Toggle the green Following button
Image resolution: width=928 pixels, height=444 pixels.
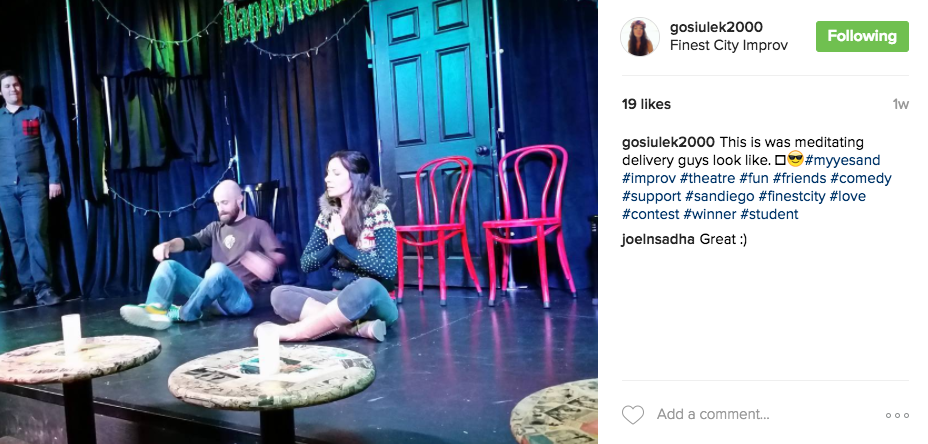(862, 36)
